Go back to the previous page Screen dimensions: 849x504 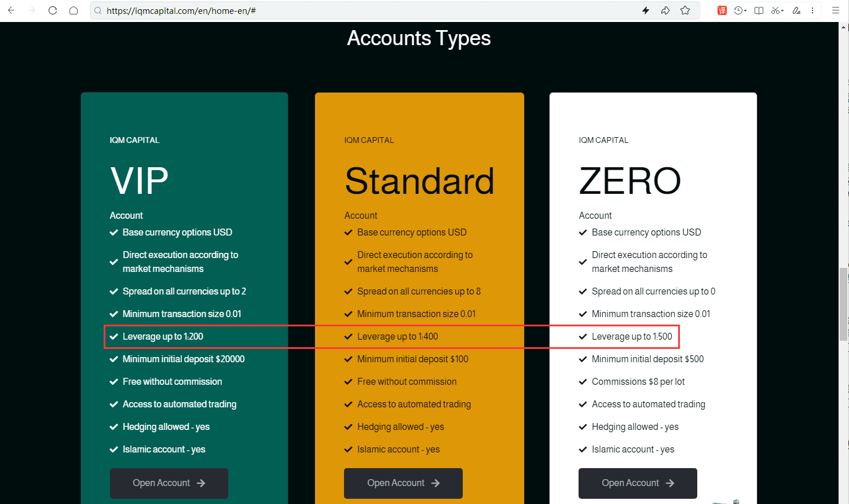point(11,10)
